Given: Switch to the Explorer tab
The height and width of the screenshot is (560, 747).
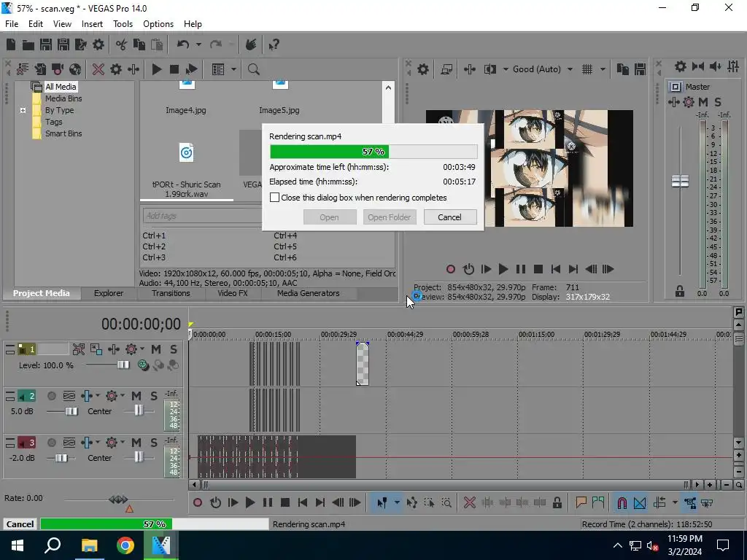Looking at the screenshot, I should point(109,293).
